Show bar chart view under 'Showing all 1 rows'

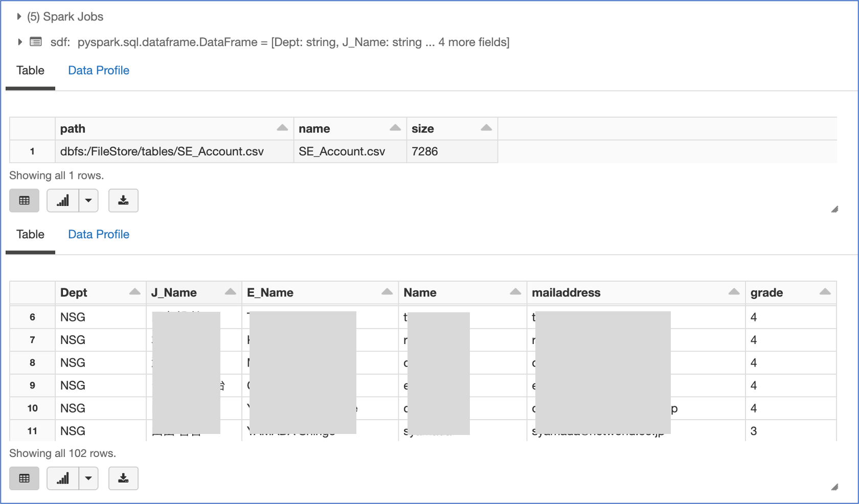pyautogui.click(x=63, y=200)
